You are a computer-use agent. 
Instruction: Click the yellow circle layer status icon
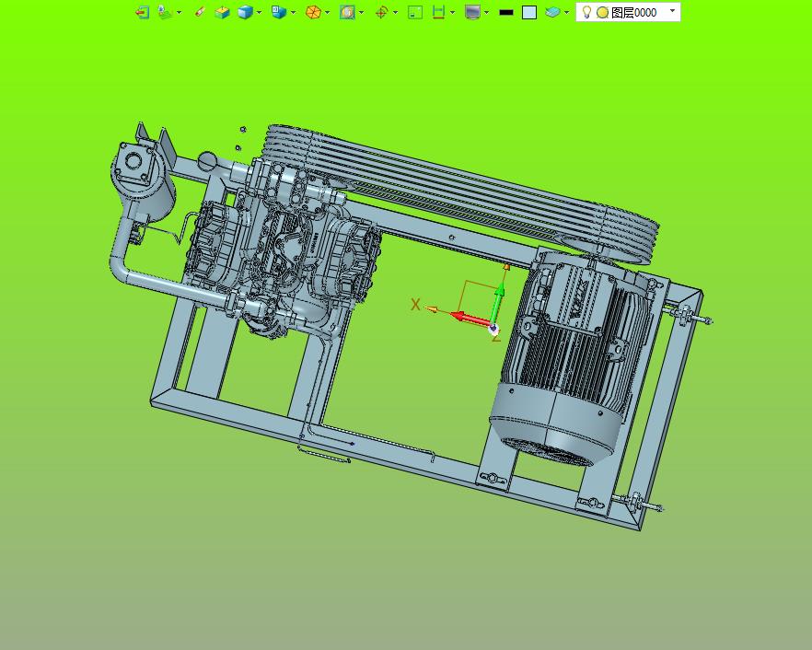[x=602, y=13]
